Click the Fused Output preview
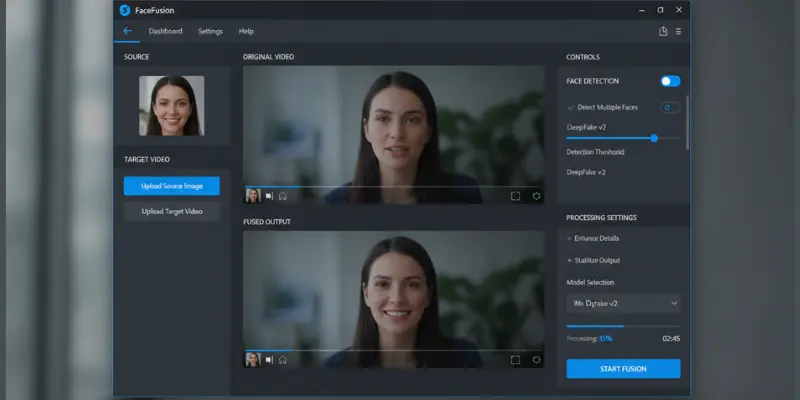Viewport: 800px width, 400px height. [393, 299]
